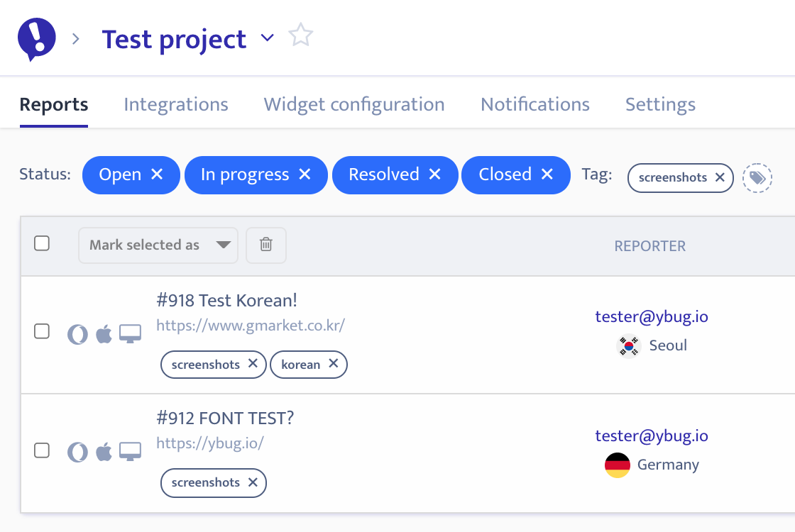Remove the Resolved status filter
This screenshot has height=532, width=795.
point(435,174)
